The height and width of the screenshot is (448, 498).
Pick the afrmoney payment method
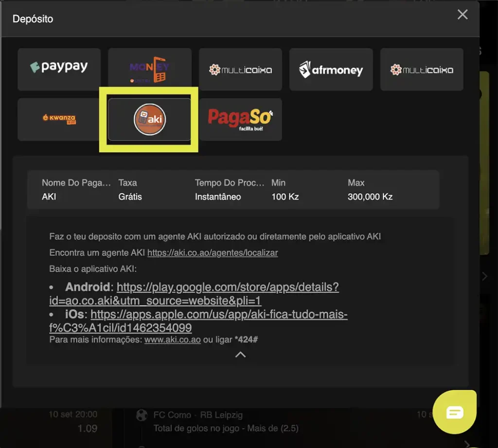point(331,69)
